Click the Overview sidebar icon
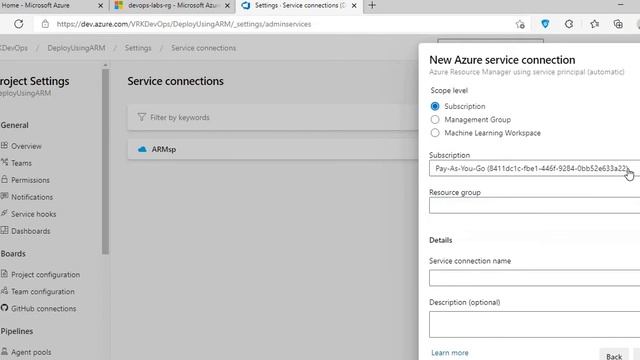Screen dimensions: 640x360 pos(4,146)
